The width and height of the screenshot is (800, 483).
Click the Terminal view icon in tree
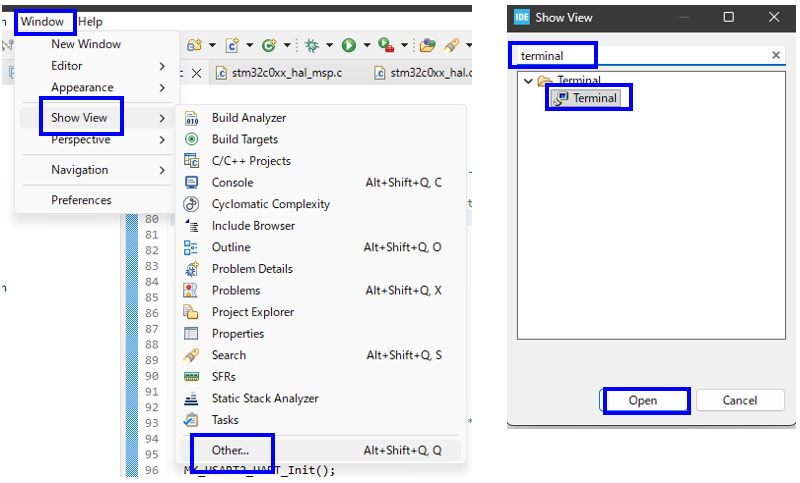(562, 98)
